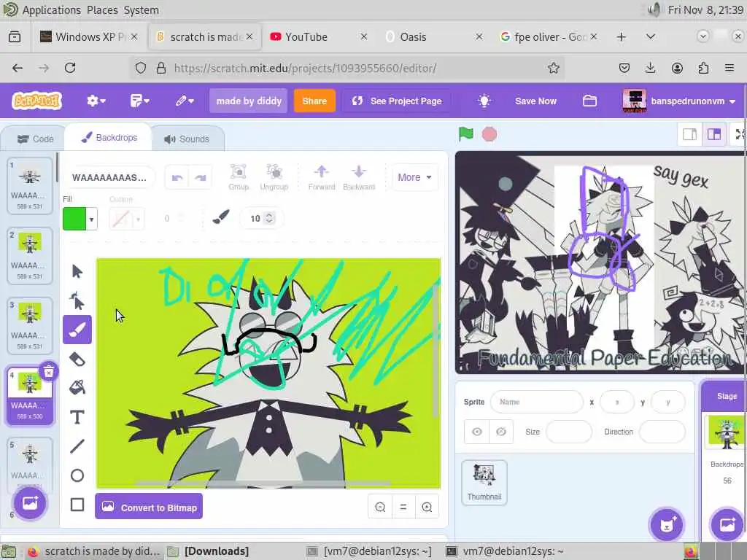
Task: Enter full screen stage mode
Action: tap(740, 134)
